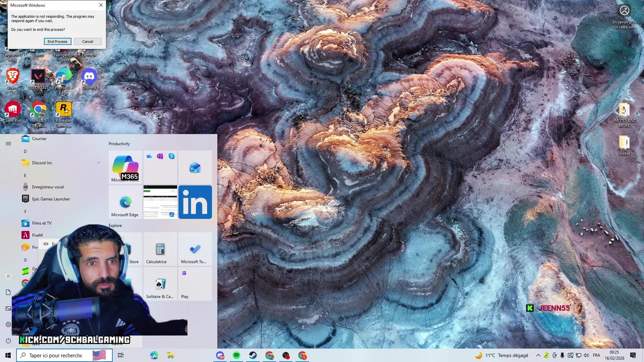Launch Epic Games Launcher from Start
644x362 pixels.
tap(60, 199)
